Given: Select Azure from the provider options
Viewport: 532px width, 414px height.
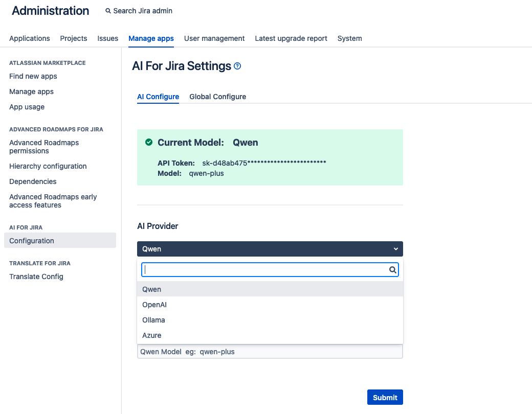Looking at the screenshot, I should pyautogui.click(x=270, y=335).
